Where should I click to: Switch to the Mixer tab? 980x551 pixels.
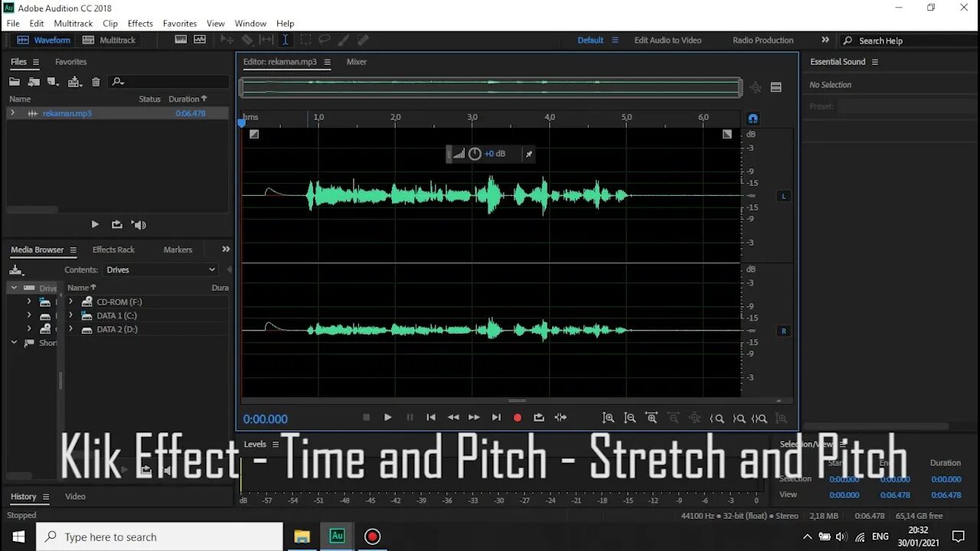[x=357, y=62]
